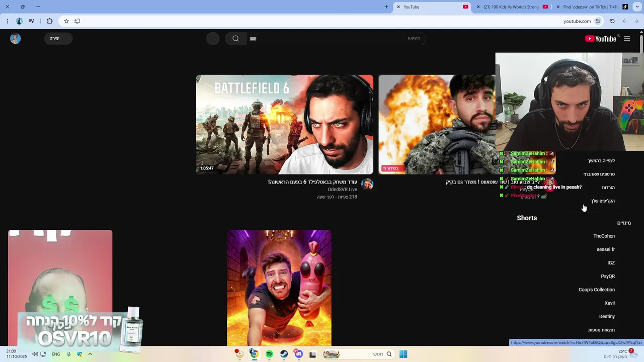Open Chrome extensions puzzle icon
Viewport: 644px width, 362px height.
point(49,21)
